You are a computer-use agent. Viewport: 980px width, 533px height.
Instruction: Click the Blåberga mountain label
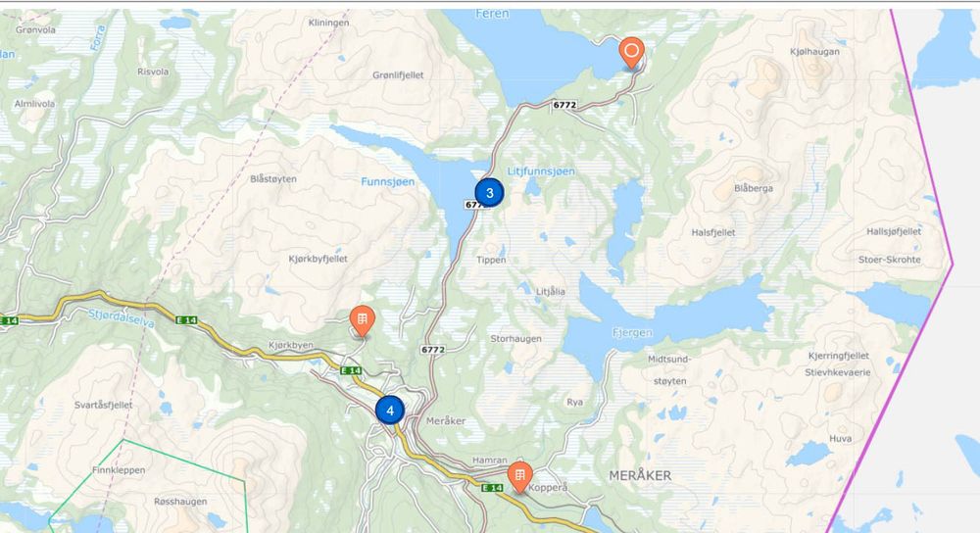point(753,188)
